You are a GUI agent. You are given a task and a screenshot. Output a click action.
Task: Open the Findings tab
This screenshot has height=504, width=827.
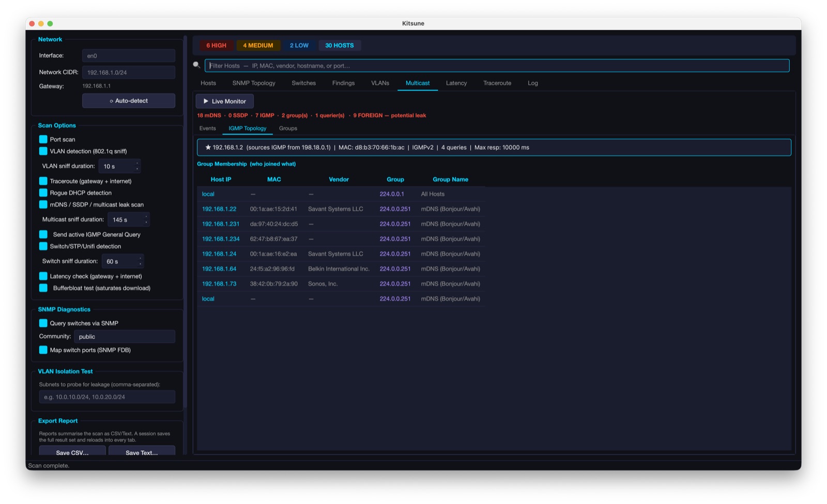[343, 83]
